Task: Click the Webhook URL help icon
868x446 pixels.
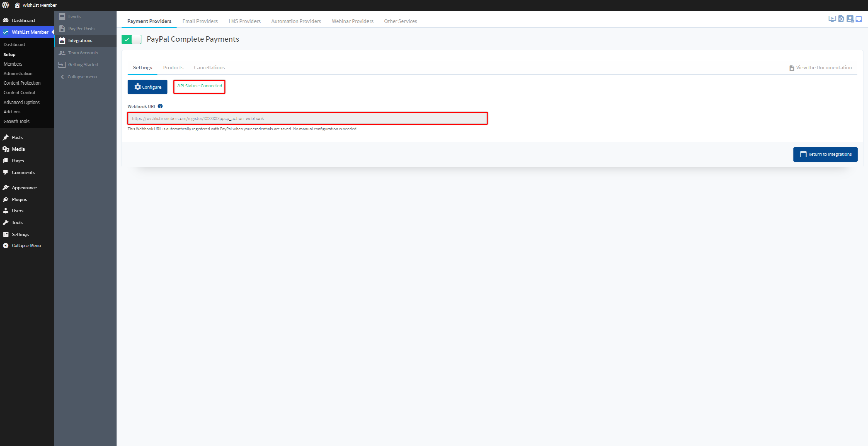Action: 160,106
